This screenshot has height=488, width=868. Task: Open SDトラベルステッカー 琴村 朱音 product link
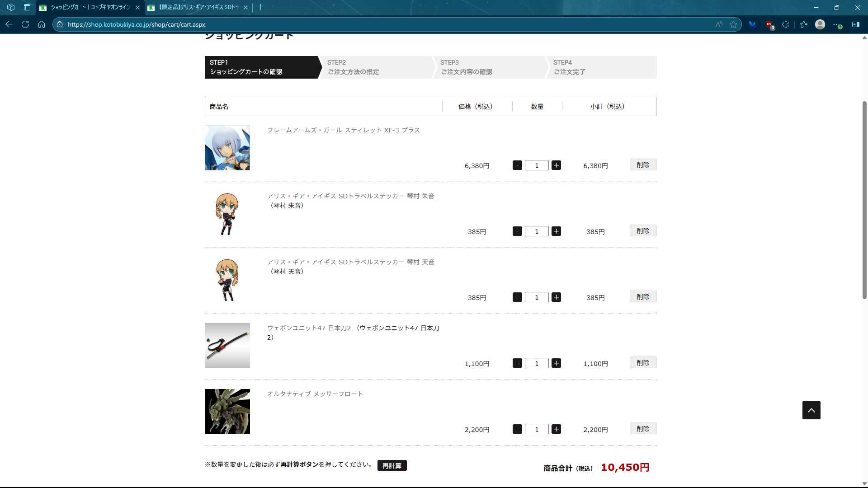tap(350, 196)
